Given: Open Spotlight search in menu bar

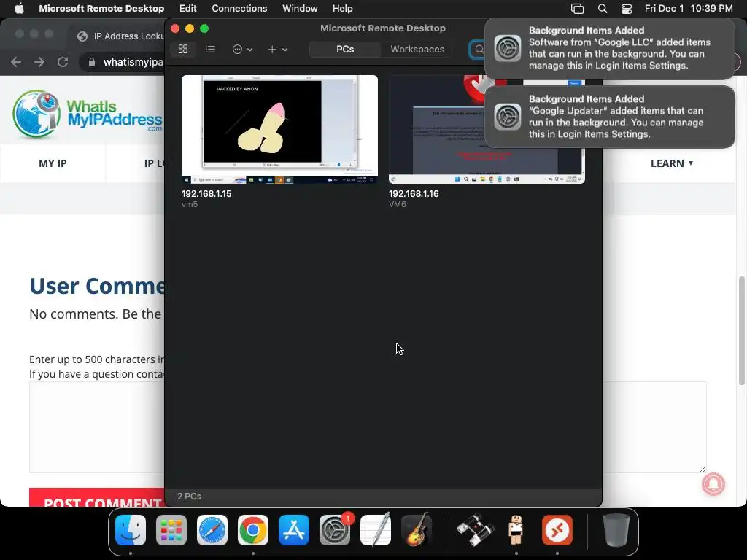Looking at the screenshot, I should point(602,9).
